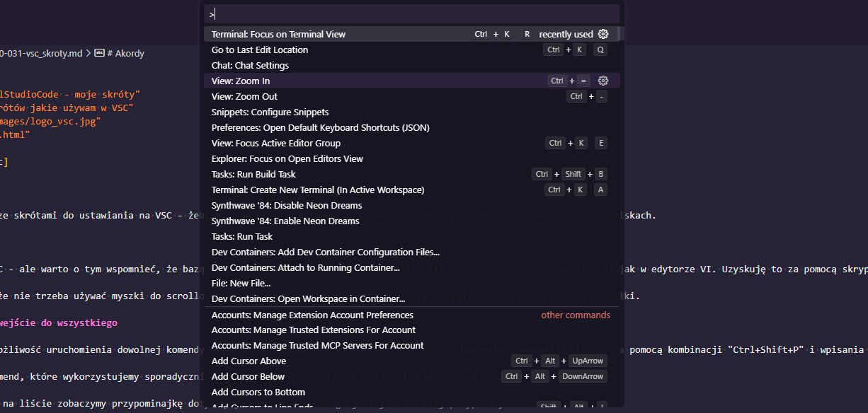Run Terminal: Focus on Terminal View command
This screenshot has height=413, width=868.
pyautogui.click(x=278, y=34)
